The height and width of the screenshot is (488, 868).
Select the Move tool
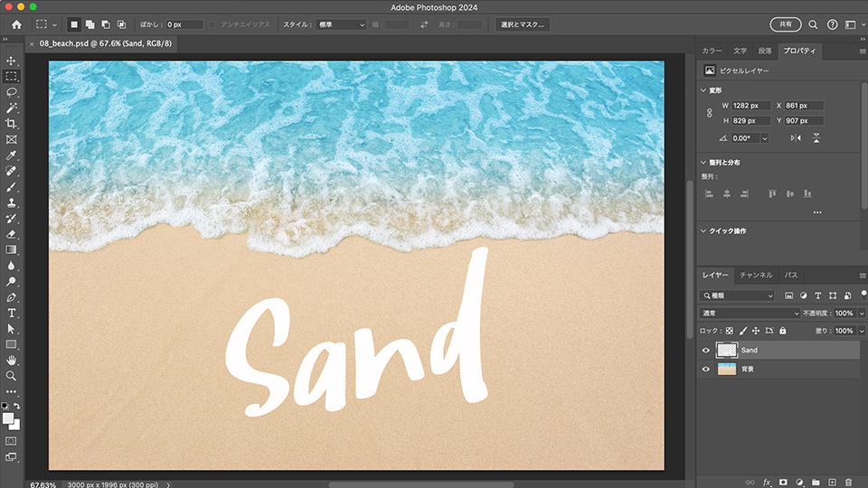pyautogui.click(x=11, y=61)
